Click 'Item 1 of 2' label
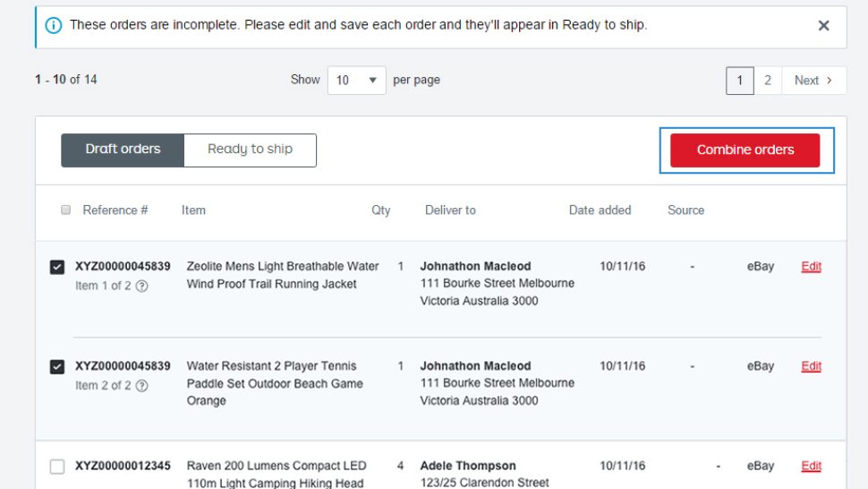Screen dimensions: 868x489 [103, 286]
